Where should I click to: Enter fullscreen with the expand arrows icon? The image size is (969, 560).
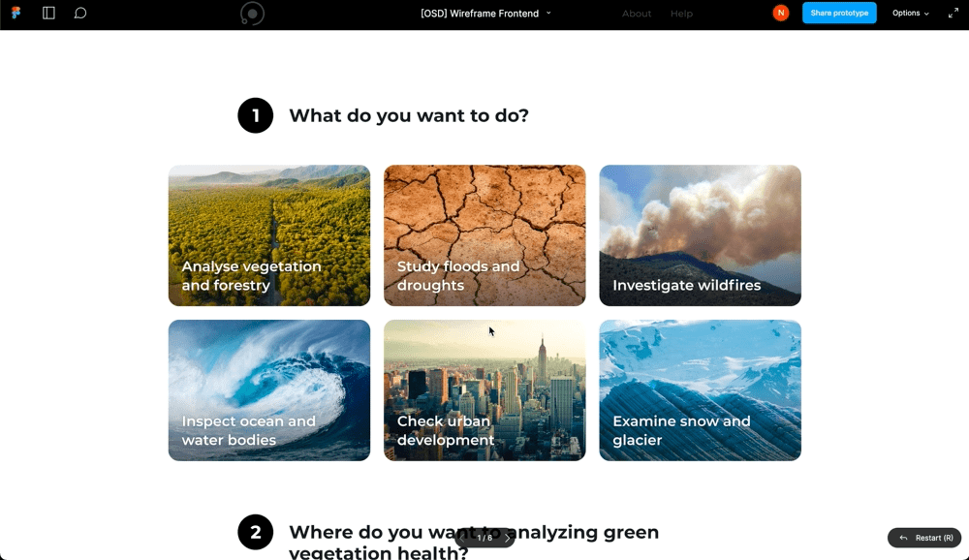pyautogui.click(x=953, y=14)
